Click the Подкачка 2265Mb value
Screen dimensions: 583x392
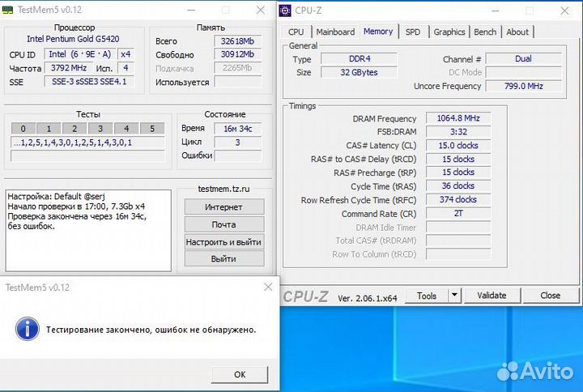pyautogui.click(x=237, y=68)
